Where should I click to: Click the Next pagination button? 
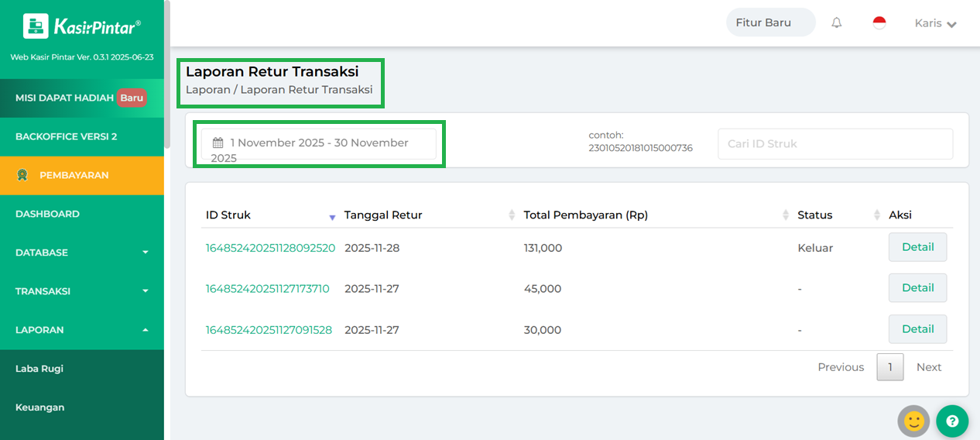pyautogui.click(x=928, y=367)
